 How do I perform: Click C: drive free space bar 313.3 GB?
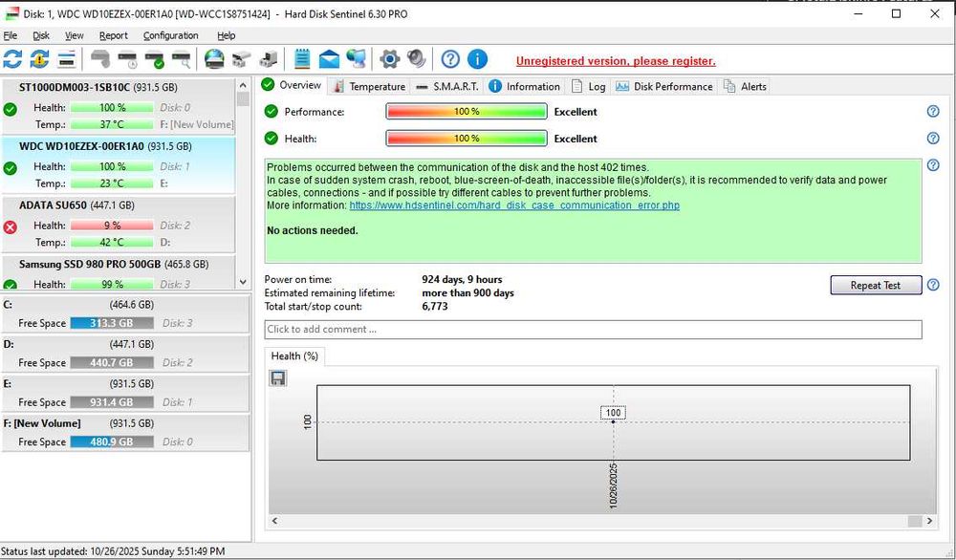(112, 323)
